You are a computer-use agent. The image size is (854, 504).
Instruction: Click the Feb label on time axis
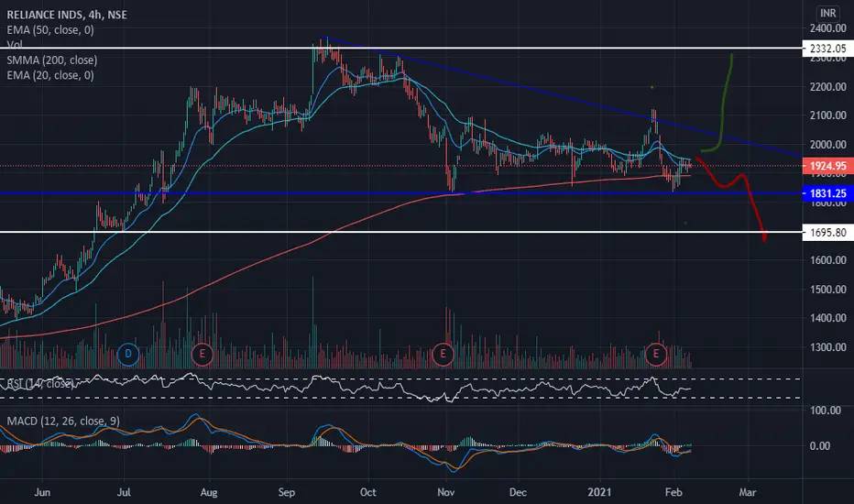click(x=673, y=492)
